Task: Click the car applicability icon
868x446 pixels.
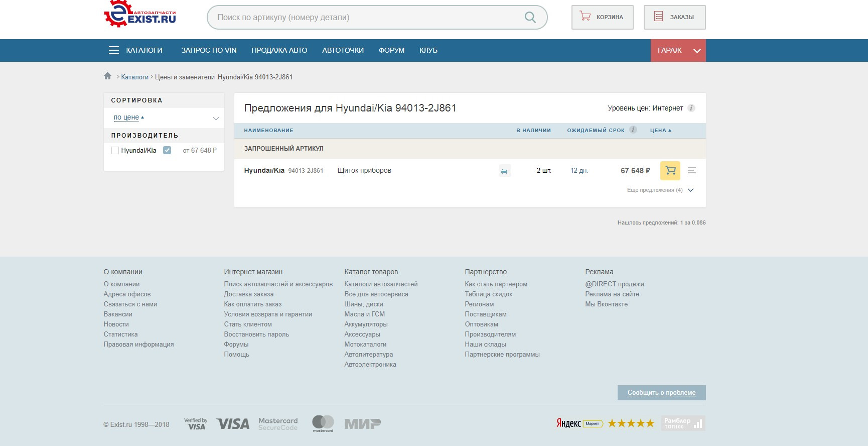Action: click(504, 171)
